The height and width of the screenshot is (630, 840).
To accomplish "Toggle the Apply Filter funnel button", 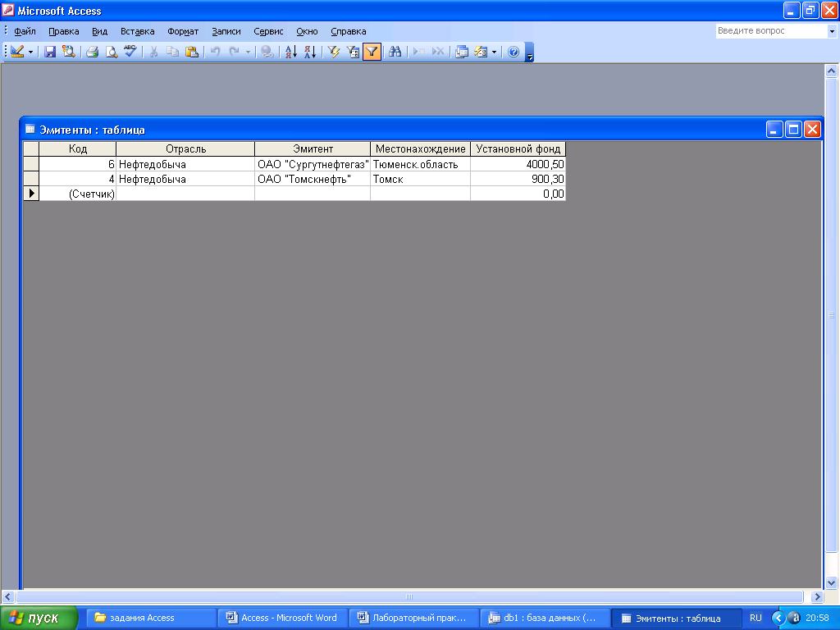I will coord(372,52).
